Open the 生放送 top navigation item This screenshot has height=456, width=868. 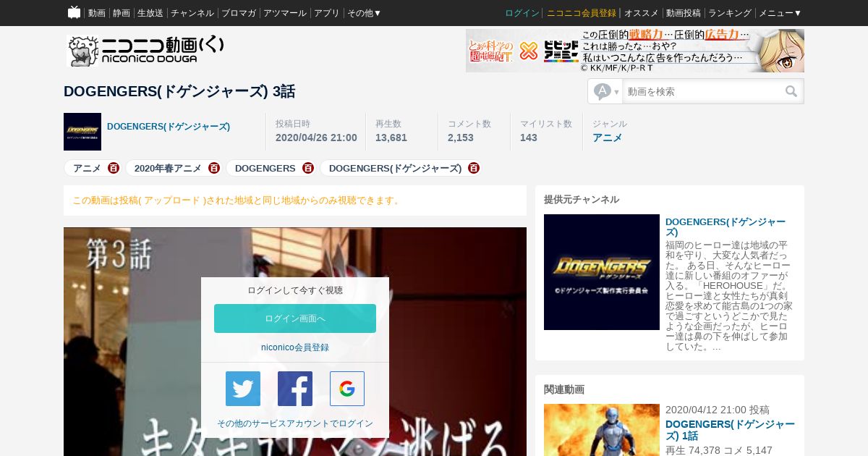[x=150, y=13]
